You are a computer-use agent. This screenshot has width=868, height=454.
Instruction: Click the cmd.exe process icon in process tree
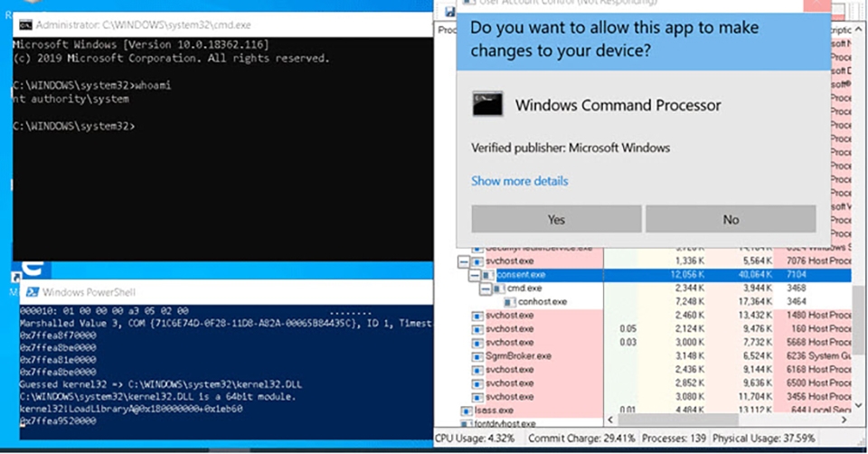coord(499,288)
